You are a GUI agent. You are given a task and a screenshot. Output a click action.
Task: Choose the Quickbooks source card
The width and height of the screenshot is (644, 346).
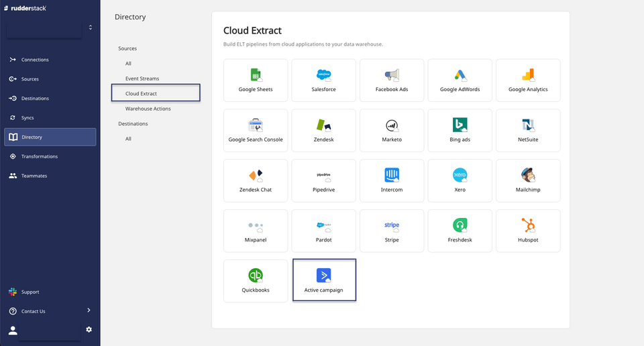[x=256, y=280]
